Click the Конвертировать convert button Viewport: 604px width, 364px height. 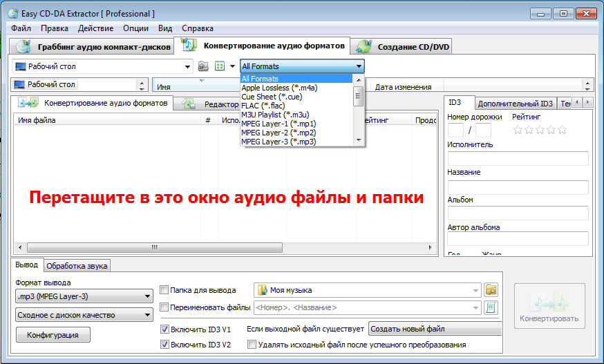coord(549,306)
